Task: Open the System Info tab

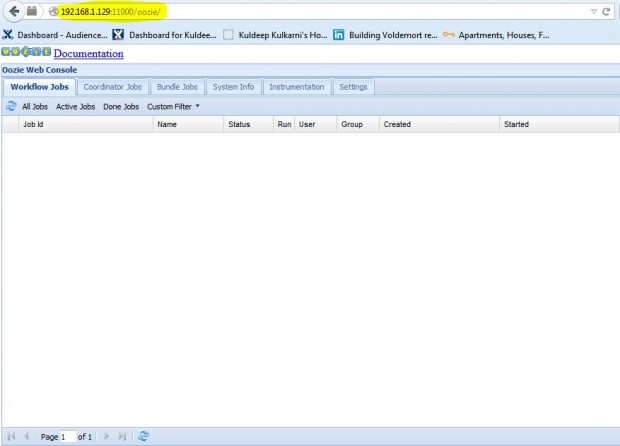Action: (233, 87)
